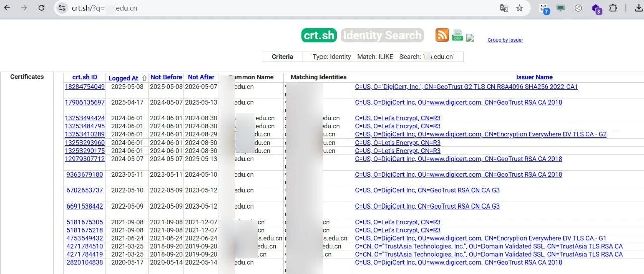
Task: Open certificate ID 13253293960
Action: pos(85,143)
